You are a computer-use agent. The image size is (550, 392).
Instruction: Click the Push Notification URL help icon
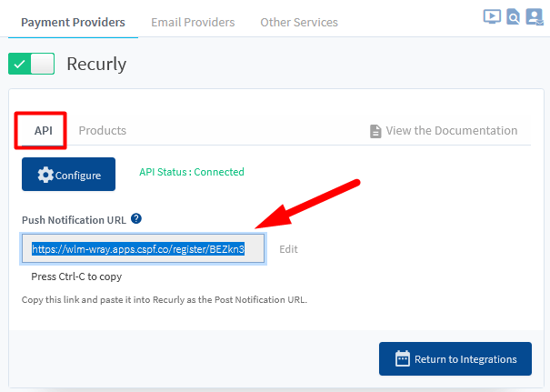(x=136, y=218)
